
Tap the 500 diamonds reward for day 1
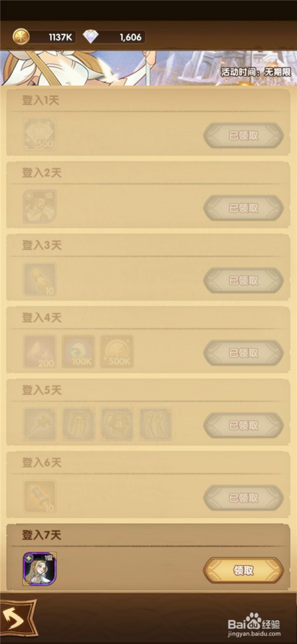(39, 134)
